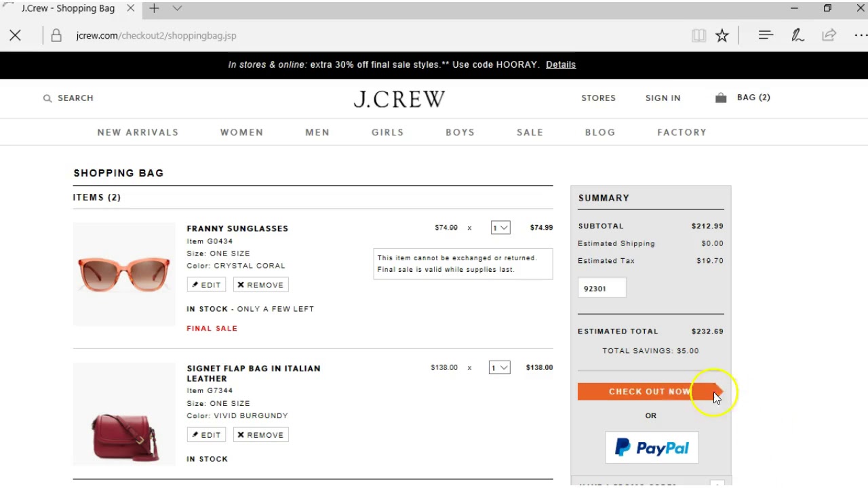Open the SALE menu
Image resolution: width=868 pixels, height=488 pixels.
tap(530, 132)
